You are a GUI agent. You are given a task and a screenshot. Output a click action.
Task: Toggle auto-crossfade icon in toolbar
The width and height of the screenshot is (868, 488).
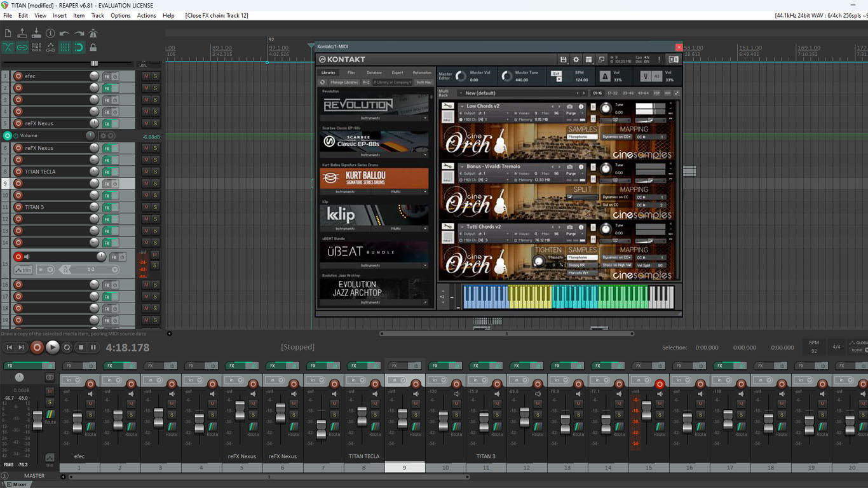pyautogui.click(x=8, y=48)
